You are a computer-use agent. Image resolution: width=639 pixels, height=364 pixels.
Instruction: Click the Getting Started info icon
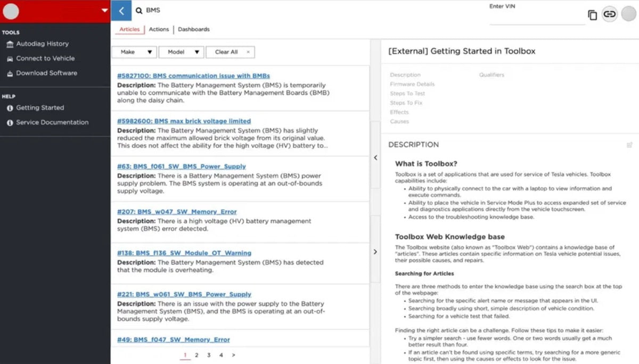pyautogui.click(x=10, y=108)
